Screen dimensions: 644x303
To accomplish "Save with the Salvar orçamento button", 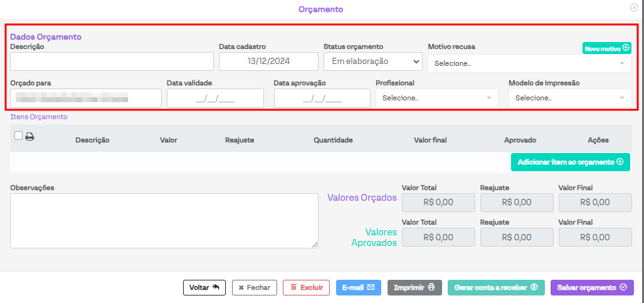I will tap(592, 287).
